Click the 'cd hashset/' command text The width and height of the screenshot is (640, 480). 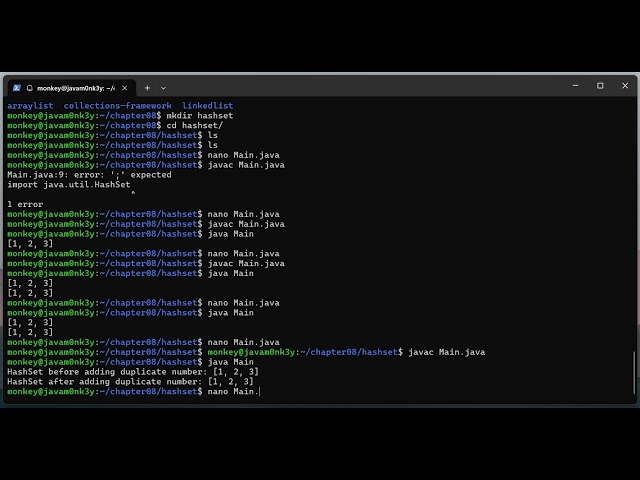(195, 125)
